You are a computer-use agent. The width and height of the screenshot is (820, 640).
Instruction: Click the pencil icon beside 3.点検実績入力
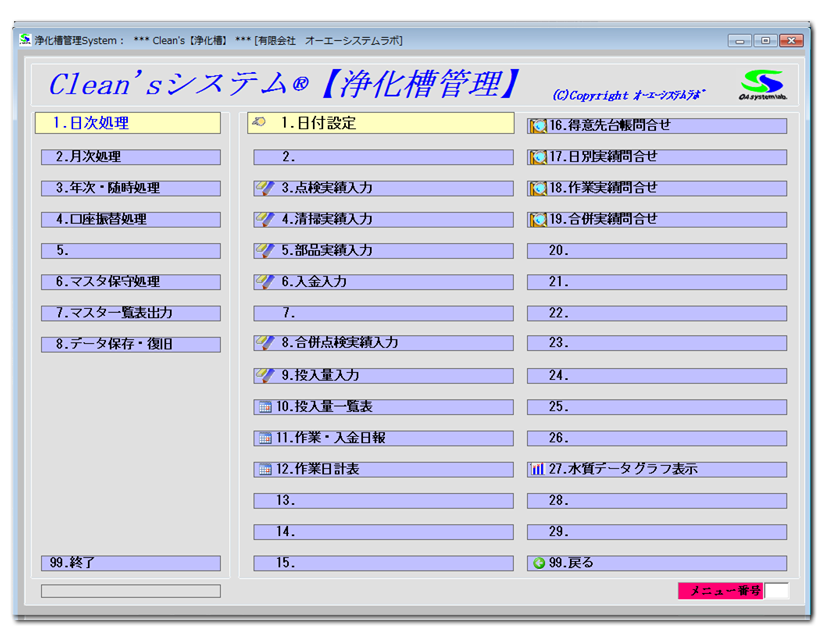[x=265, y=188]
